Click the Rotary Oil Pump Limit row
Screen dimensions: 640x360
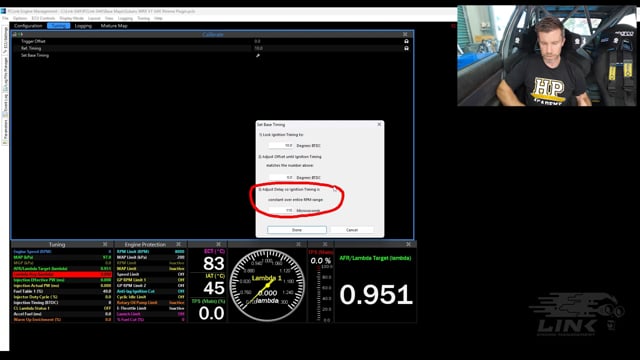tap(151, 303)
